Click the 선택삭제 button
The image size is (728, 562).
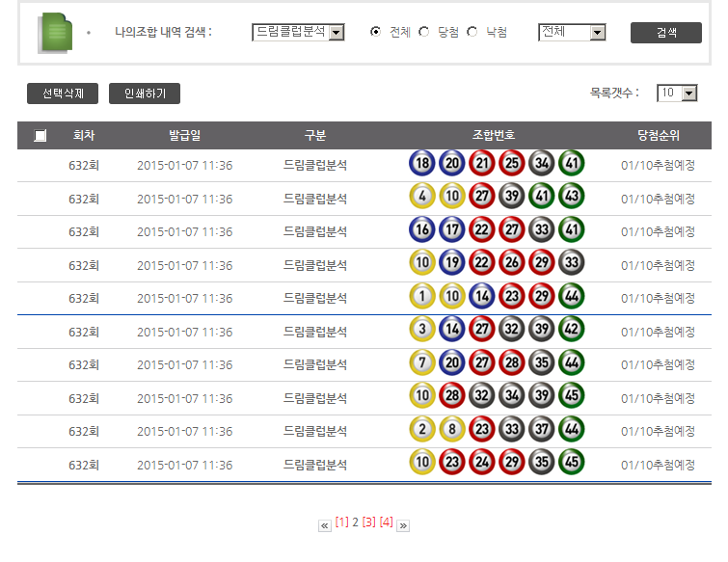pos(63,94)
